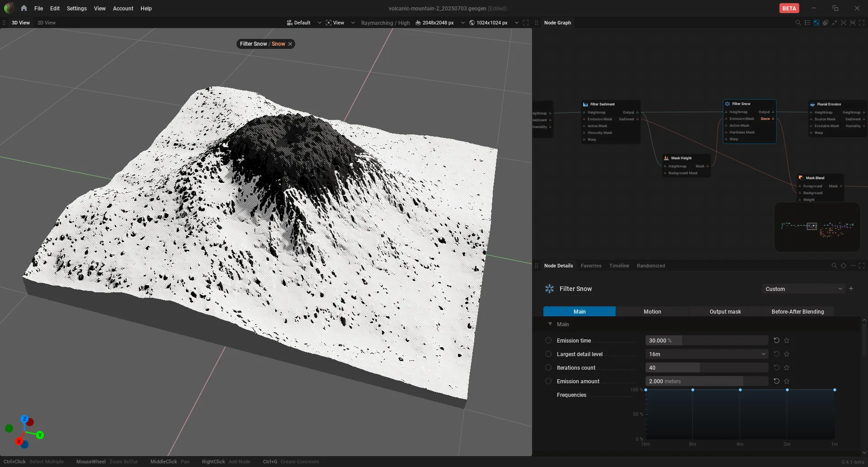Click the Emission amount slider field
Viewport: 868px width, 467px height.
[x=707, y=381]
